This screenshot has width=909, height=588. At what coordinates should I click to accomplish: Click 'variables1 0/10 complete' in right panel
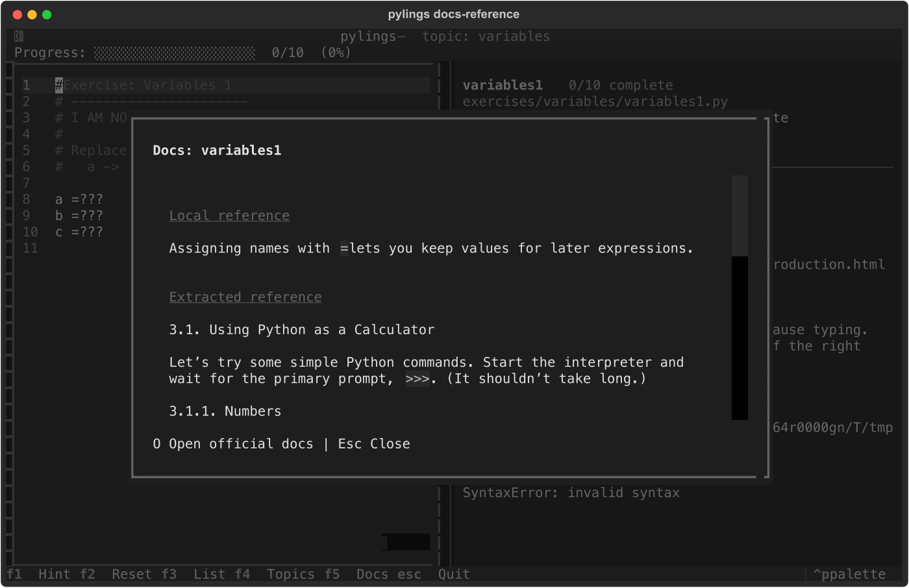coord(567,86)
